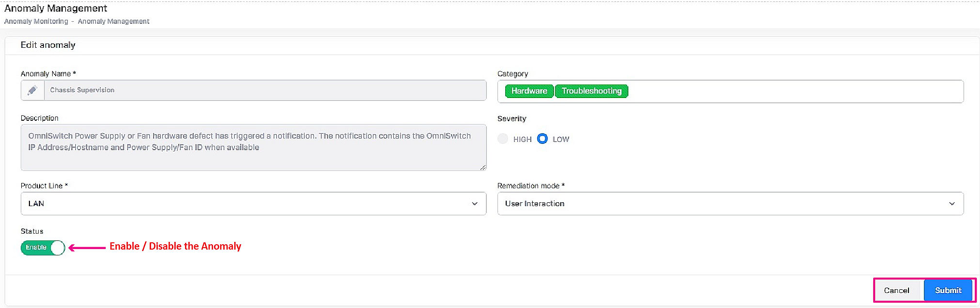This screenshot has height=308, width=980.
Task: Click the Status field label
Action: 32,231
